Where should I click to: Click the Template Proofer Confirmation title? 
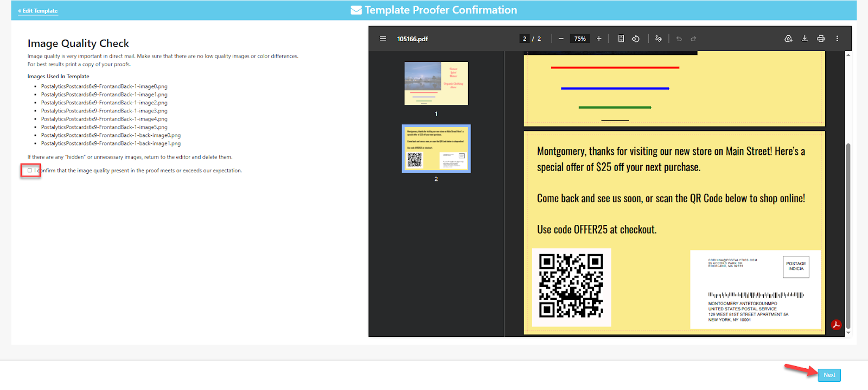coord(441,10)
